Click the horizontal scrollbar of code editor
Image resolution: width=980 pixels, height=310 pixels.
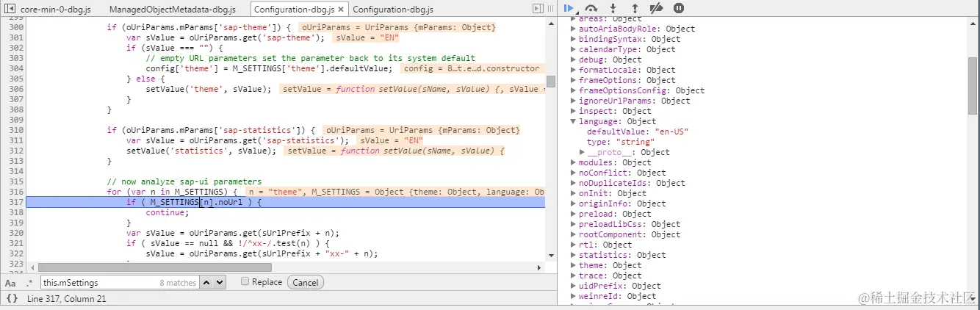click(x=154, y=267)
